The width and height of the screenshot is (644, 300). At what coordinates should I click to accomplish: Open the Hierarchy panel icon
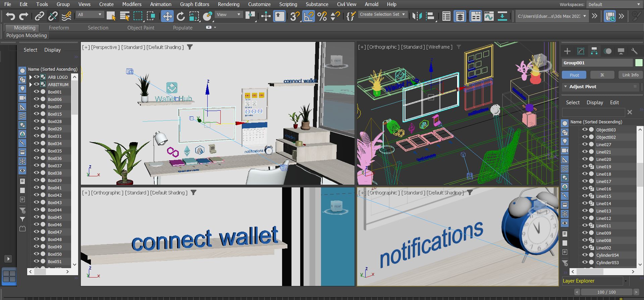[594, 51]
